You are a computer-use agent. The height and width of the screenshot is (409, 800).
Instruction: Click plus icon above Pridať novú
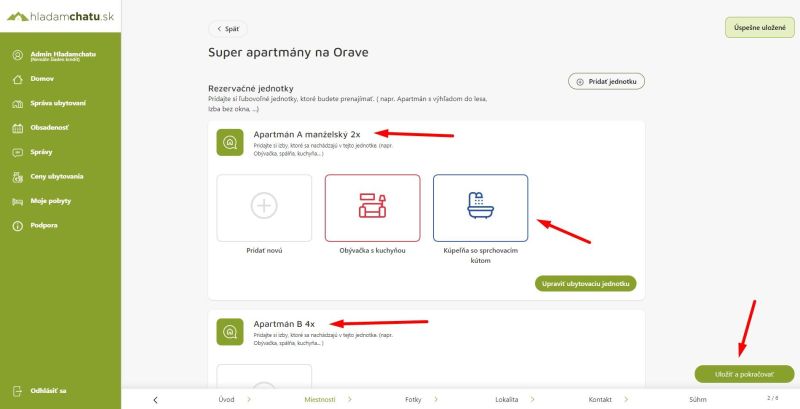[264, 206]
